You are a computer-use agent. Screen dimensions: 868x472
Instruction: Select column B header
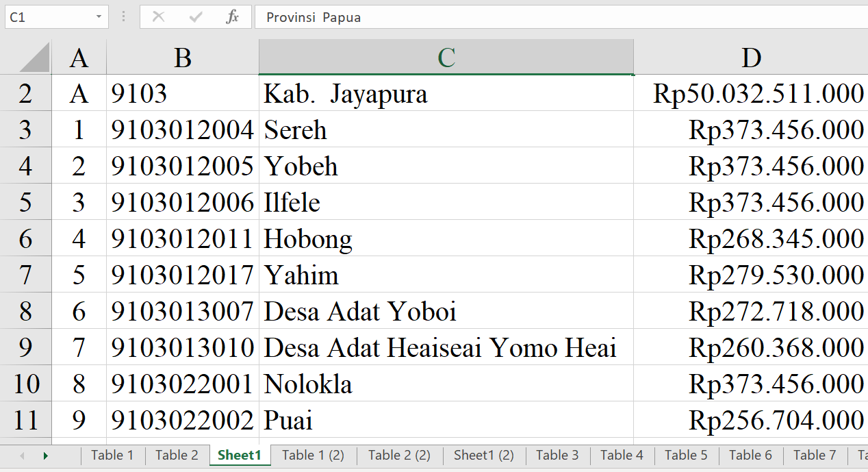[x=182, y=58]
